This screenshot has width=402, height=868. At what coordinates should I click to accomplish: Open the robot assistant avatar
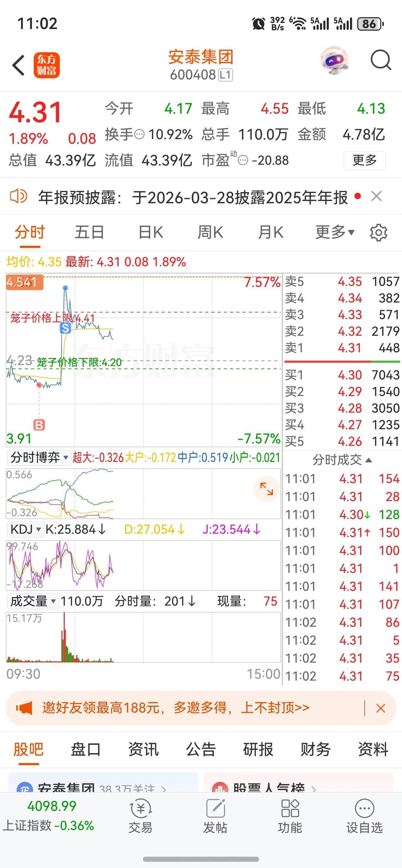click(334, 61)
